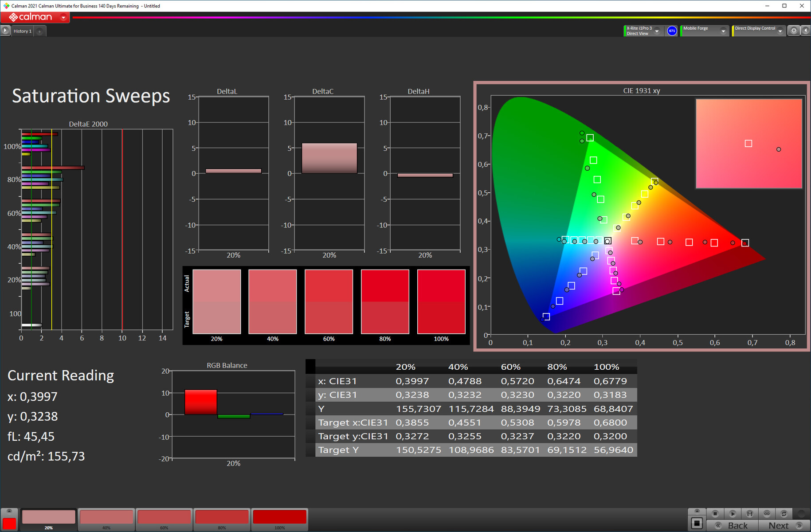This screenshot has height=532, width=811.
Task: Click the 60% Actual/Target comparison swatch
Action: click(329, 301)
